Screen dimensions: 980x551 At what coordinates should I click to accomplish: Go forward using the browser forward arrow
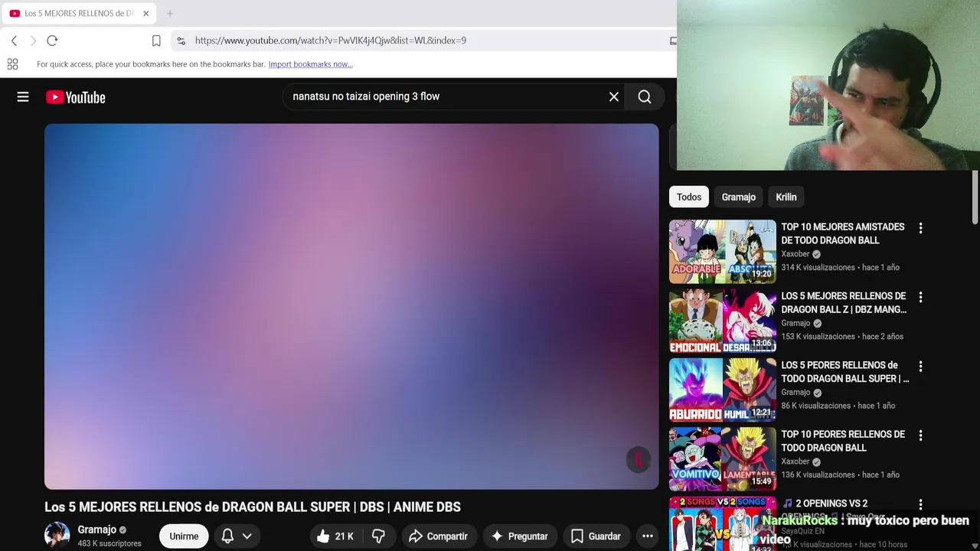[33, 41]
